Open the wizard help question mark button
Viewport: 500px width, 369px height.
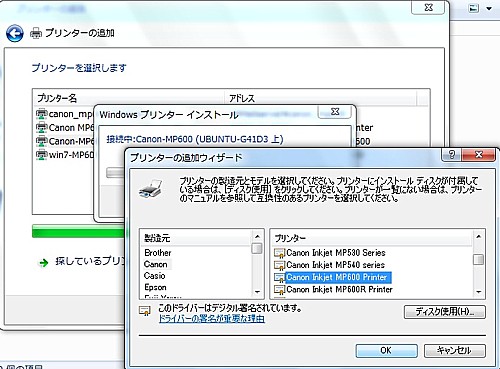451,155
